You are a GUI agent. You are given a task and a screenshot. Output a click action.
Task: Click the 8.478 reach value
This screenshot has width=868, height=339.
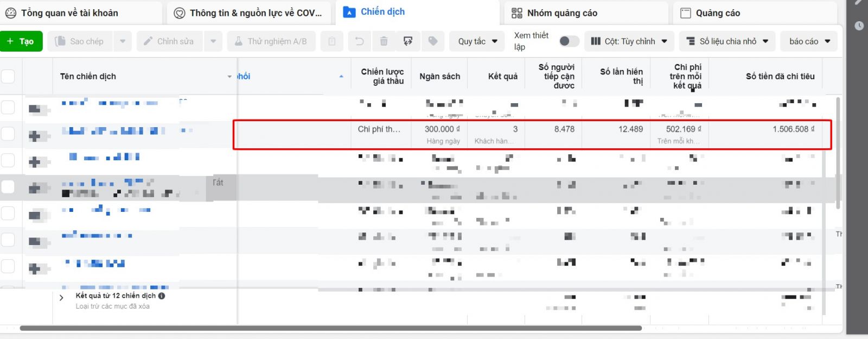[x=564, y=129]
